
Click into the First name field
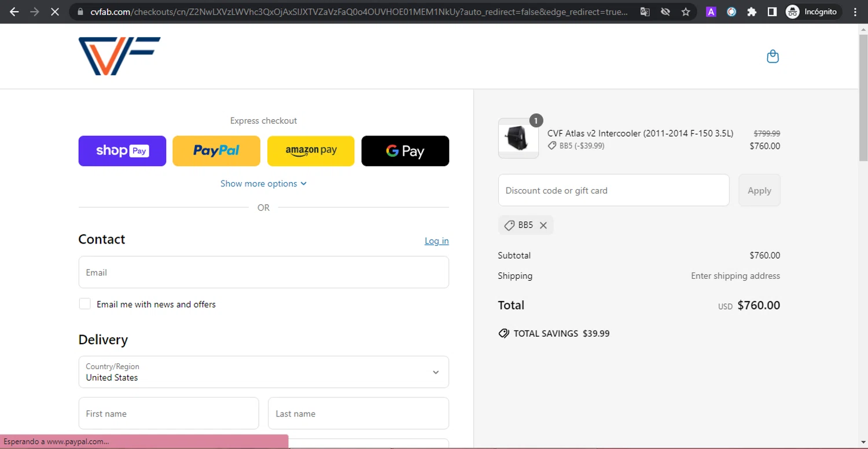tap(168, 413)
